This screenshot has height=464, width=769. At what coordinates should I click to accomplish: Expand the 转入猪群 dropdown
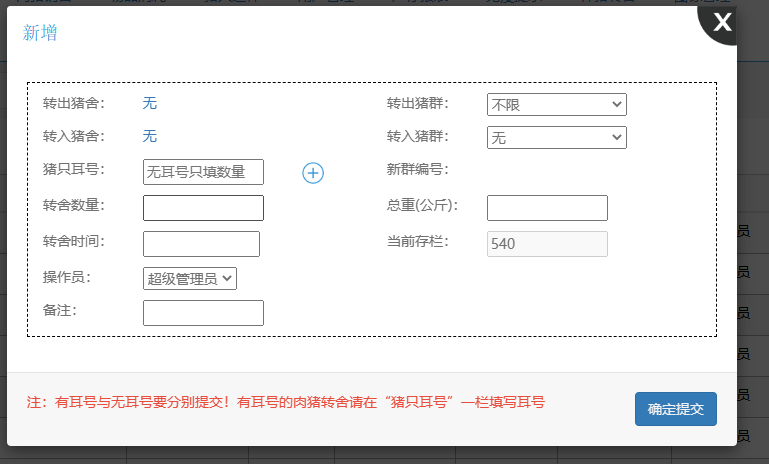pos(556,137)
